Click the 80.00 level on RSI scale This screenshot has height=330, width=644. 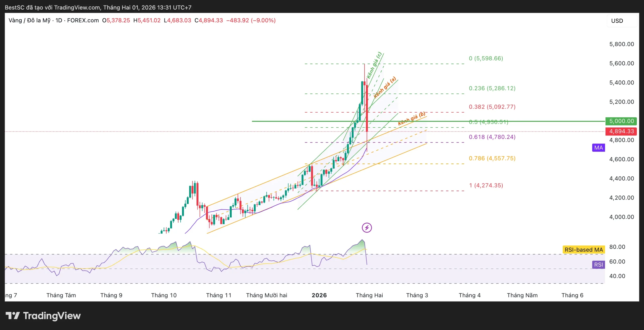[x=617, y=247]
